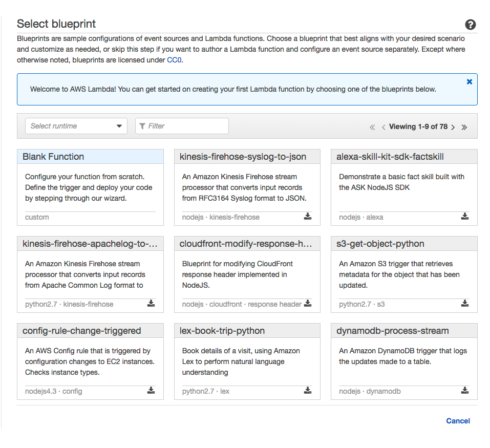Download the kinesis-firehose-apachelog blueprint
Viewport: 490px width, 448px height.
pyautogui.click(x=151, y=303)
